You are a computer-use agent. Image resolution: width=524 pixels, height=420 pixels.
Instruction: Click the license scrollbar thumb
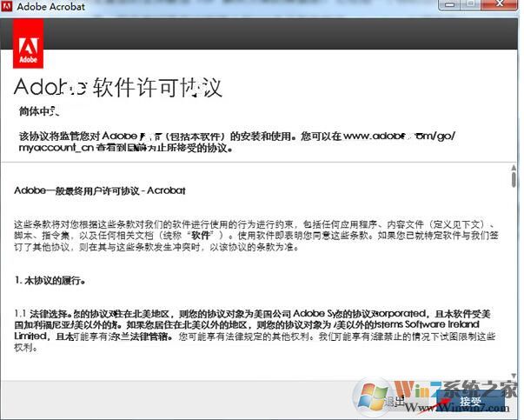[x=514, y=179]
